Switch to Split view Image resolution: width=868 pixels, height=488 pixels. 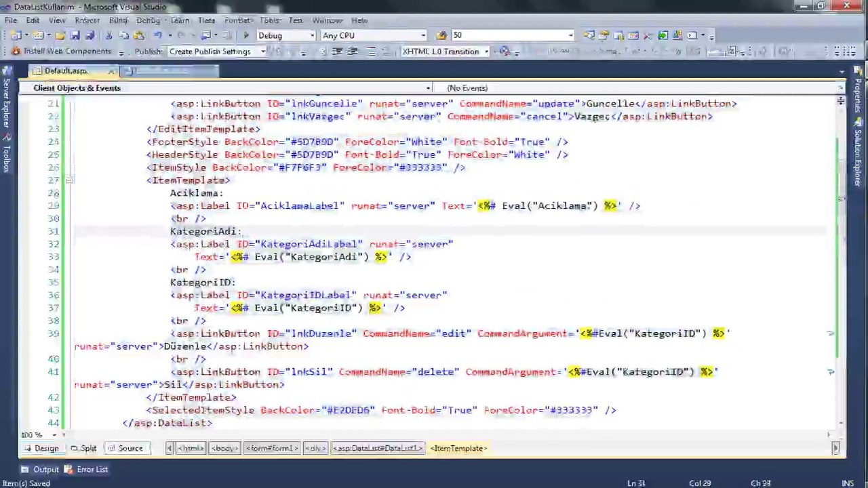(x=83, y=448)
